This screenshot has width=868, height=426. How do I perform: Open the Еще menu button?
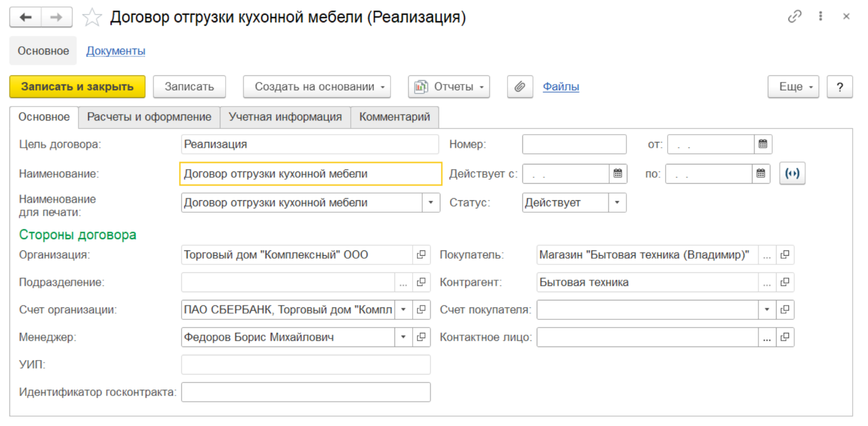tap(793, 87)
